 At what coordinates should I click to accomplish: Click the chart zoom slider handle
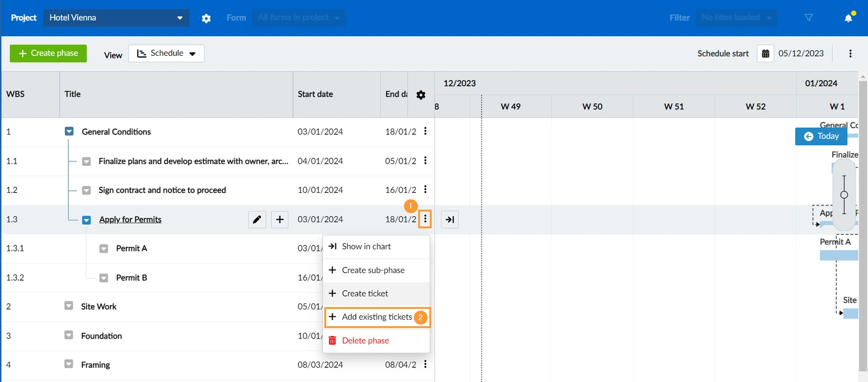pos(844,195)
